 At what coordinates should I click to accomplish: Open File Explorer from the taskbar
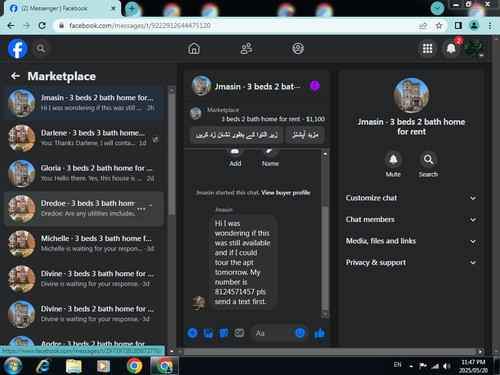[74, 366]
